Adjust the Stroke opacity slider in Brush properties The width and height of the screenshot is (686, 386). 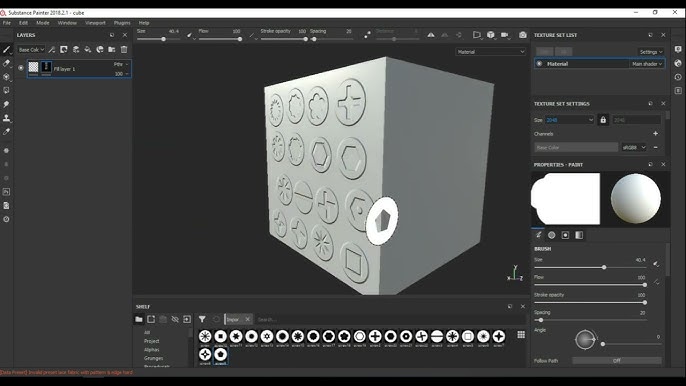590,302
